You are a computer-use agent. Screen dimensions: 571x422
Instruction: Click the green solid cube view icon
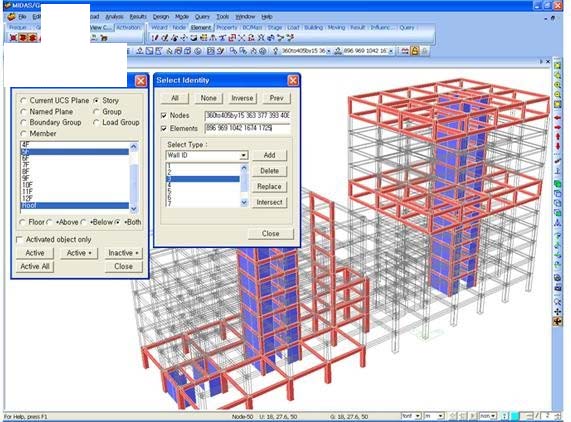(557, 184)
